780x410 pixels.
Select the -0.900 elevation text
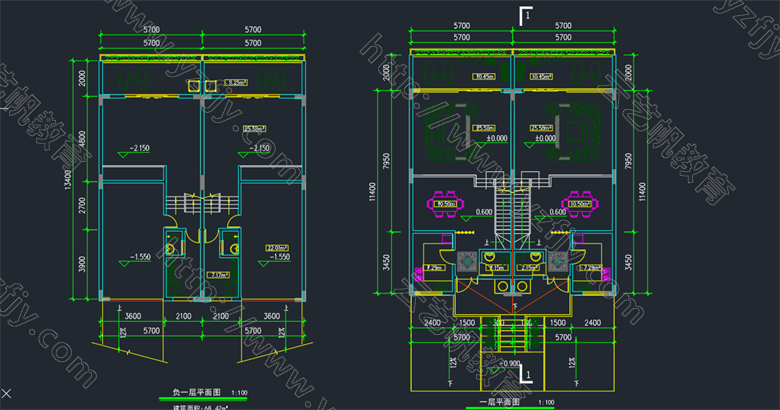tap(509, 363)
